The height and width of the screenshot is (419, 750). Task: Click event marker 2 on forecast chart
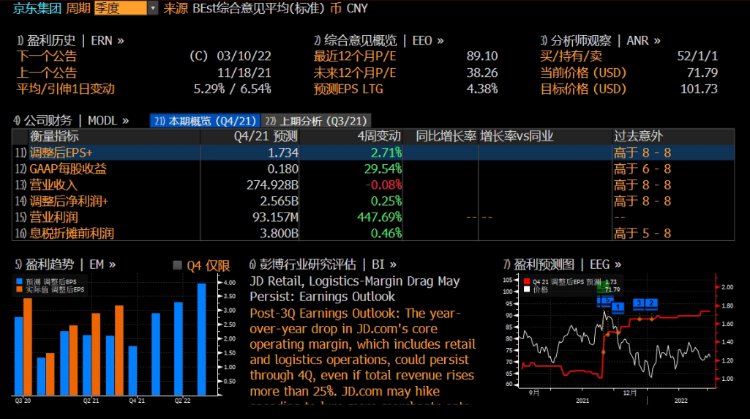click(x=651, y=303)
